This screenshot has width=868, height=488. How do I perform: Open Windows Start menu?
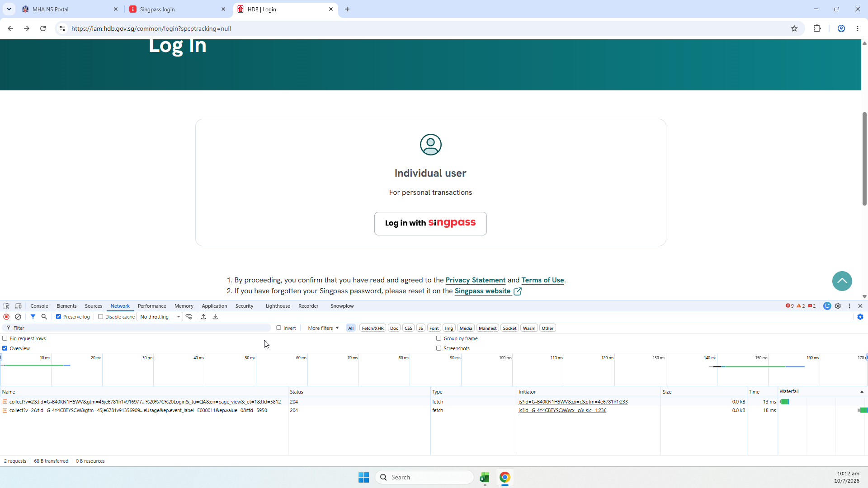pos(363,477)
